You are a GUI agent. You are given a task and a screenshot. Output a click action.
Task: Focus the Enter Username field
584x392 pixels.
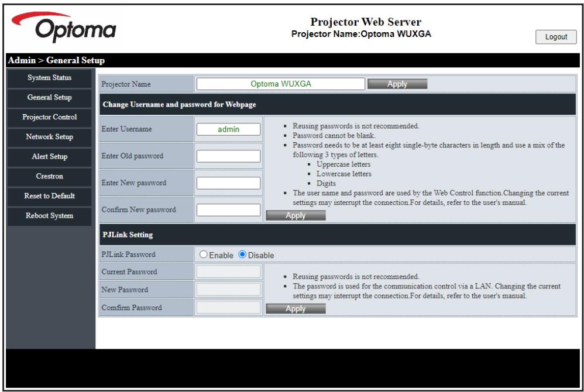click(228, 129)
